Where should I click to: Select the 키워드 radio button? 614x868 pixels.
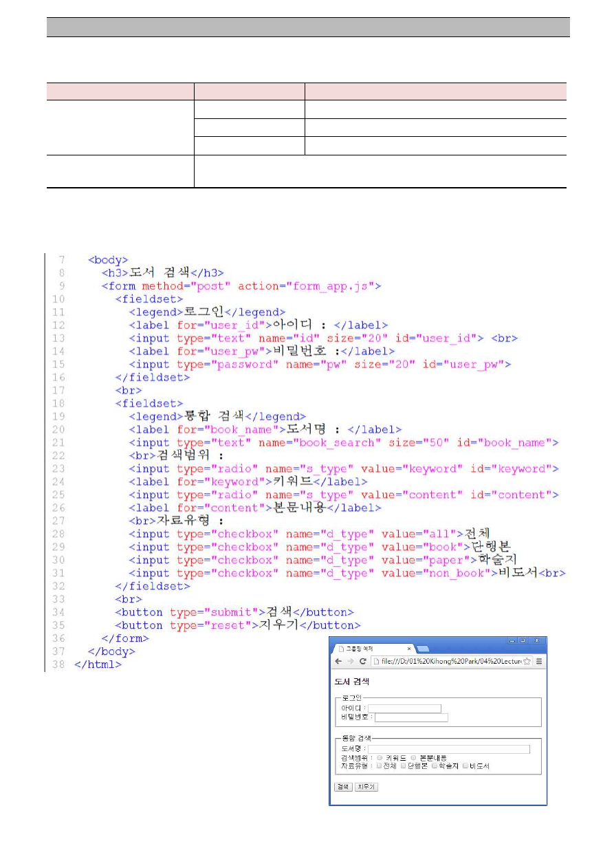[380, 758]
